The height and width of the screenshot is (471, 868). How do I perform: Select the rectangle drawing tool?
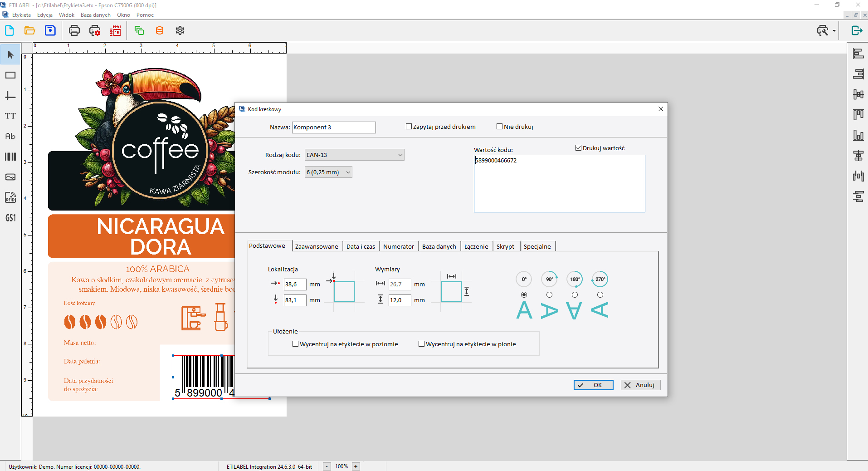click(10, 75)
